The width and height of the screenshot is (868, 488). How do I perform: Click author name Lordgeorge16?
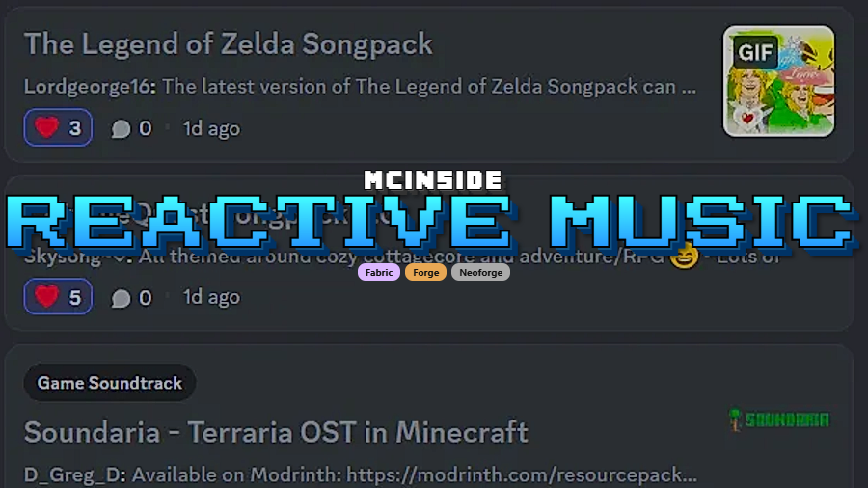click(x=90, y=87)
